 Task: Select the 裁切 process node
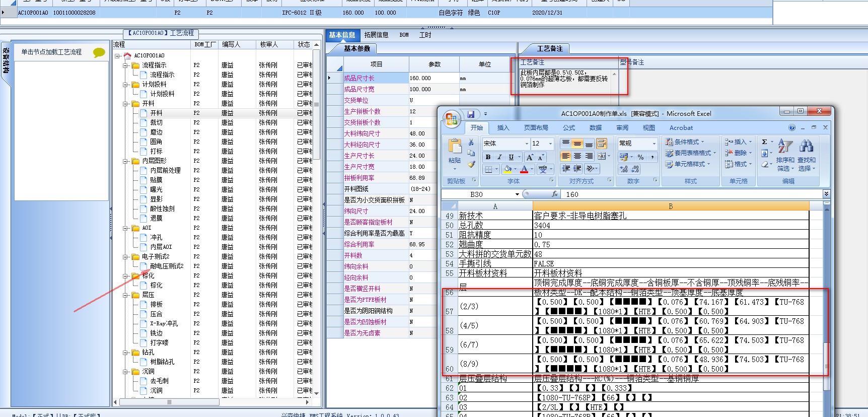(156, 123)
